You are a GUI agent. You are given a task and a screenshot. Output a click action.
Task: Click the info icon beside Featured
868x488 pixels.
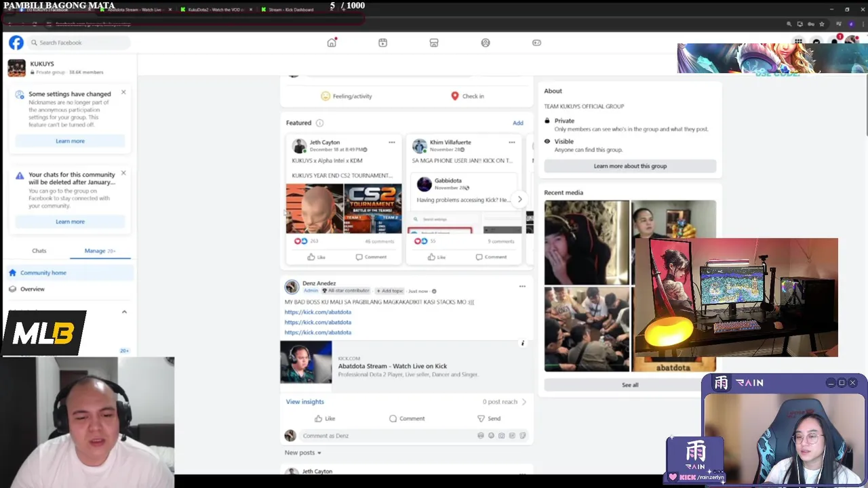point(319,123)
